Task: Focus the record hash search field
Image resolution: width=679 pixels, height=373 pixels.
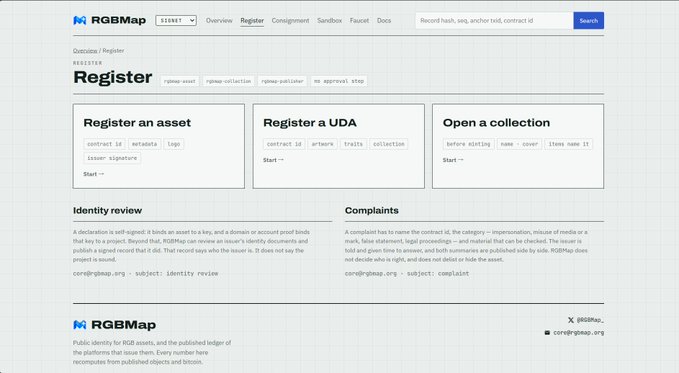Action: (x=494, y=20)
